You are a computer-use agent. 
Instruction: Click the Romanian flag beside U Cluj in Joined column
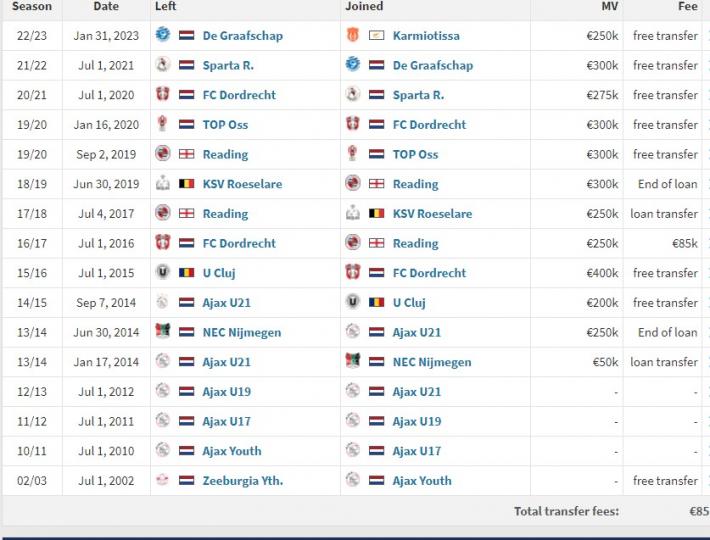(x=377, y=302)
